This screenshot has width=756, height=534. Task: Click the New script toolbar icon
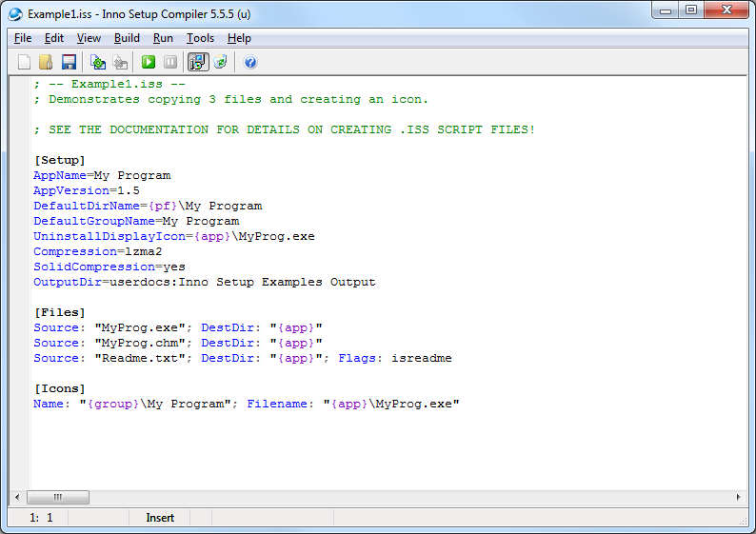coord(24,62)
